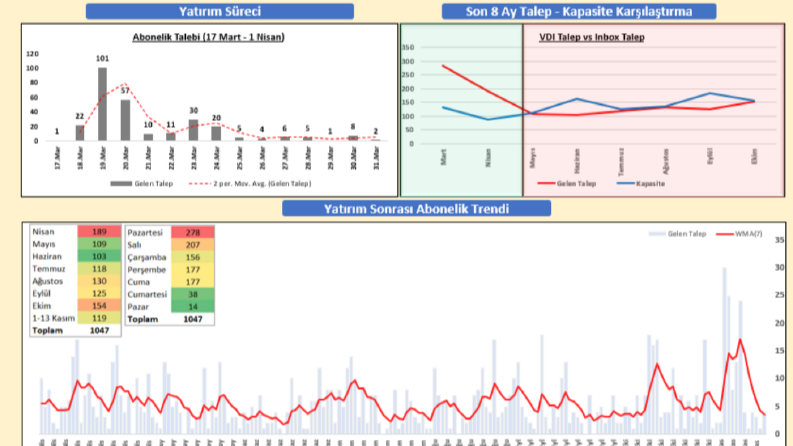Click the Ekim axis label in VDI chart

tap(754, 156)
